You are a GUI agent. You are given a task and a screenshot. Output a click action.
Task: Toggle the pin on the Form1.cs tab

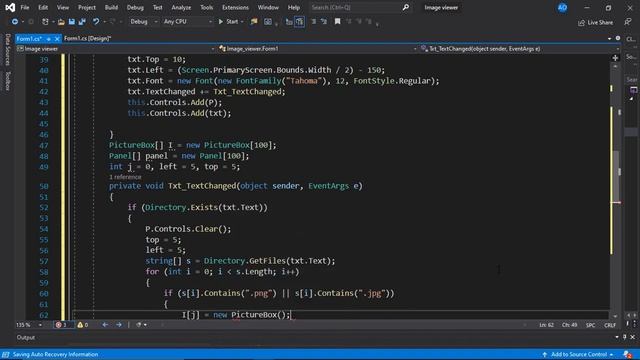pyautogui.click(x=48, y=39)
